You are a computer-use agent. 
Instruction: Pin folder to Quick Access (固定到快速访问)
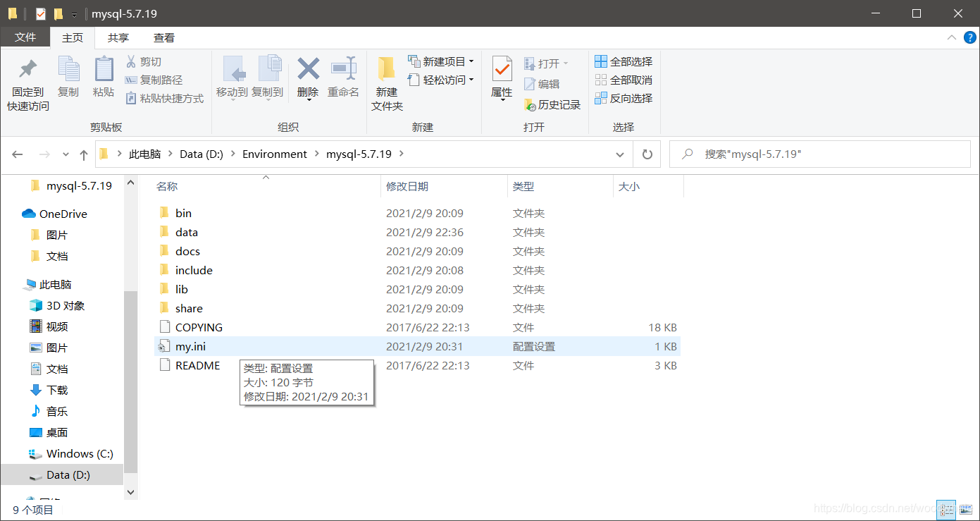coord(28,84)
